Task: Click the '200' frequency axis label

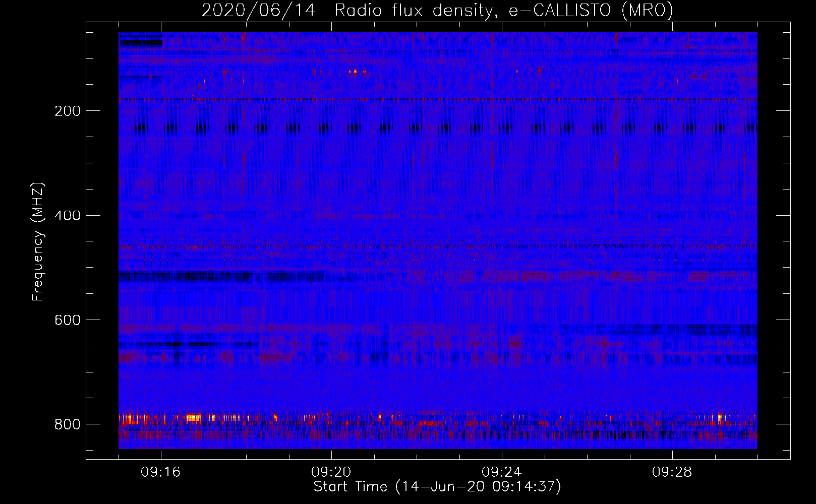Action: click(67, 111)
